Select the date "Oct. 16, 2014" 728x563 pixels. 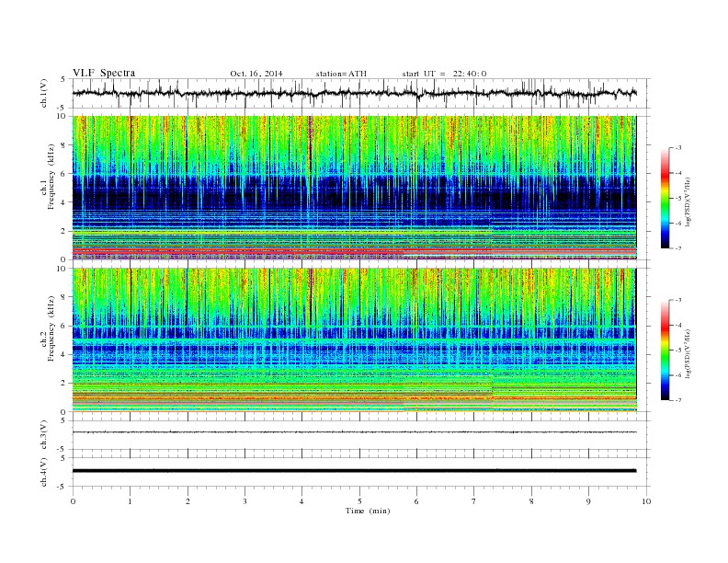[256, 74]
